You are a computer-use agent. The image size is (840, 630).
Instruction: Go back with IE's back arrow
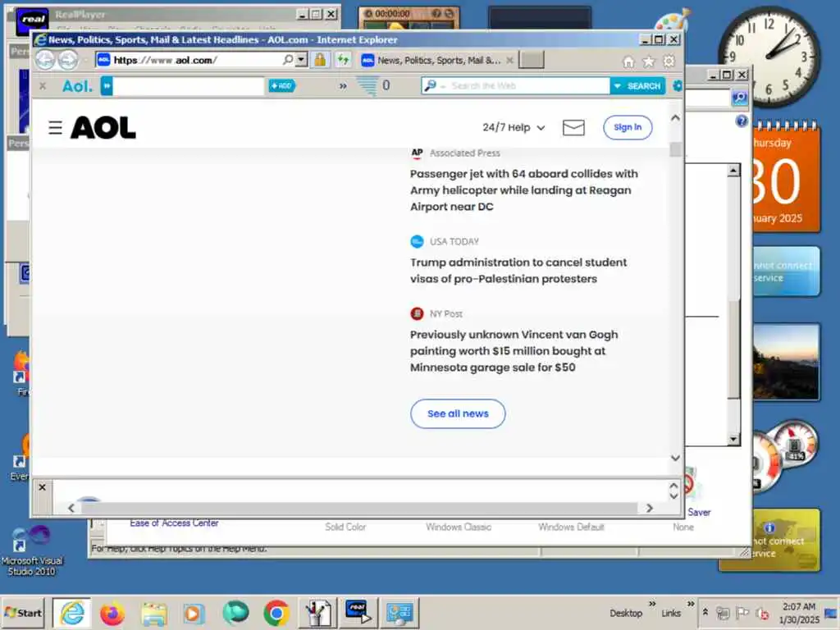[x=46, y=60]
